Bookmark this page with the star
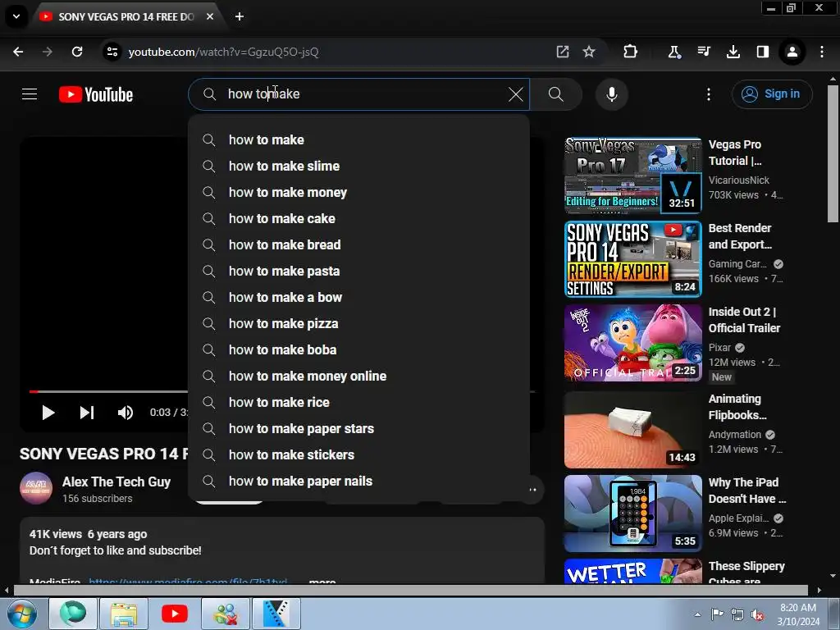 point(589,52)
